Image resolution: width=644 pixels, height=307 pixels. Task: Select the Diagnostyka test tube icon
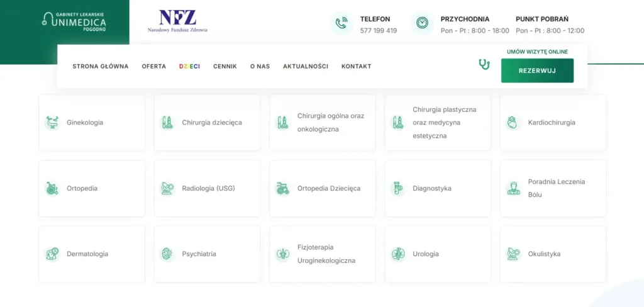(x=397, y=188)
